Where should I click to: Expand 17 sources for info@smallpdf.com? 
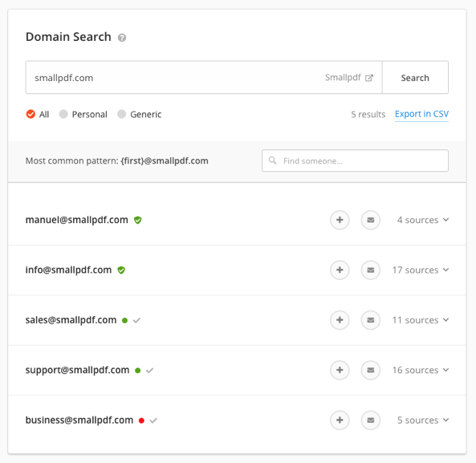pyautogui.click(x=421, y=270)
